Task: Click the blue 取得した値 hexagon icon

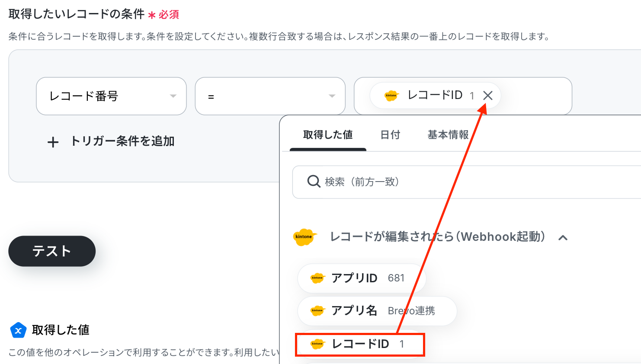Action: pos(18,331)
